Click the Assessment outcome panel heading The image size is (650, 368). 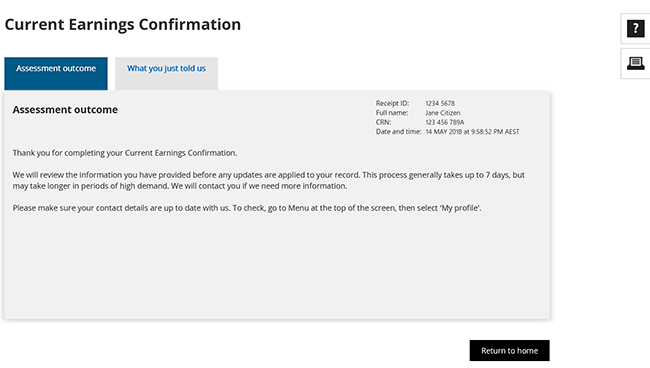coord(65,110)
